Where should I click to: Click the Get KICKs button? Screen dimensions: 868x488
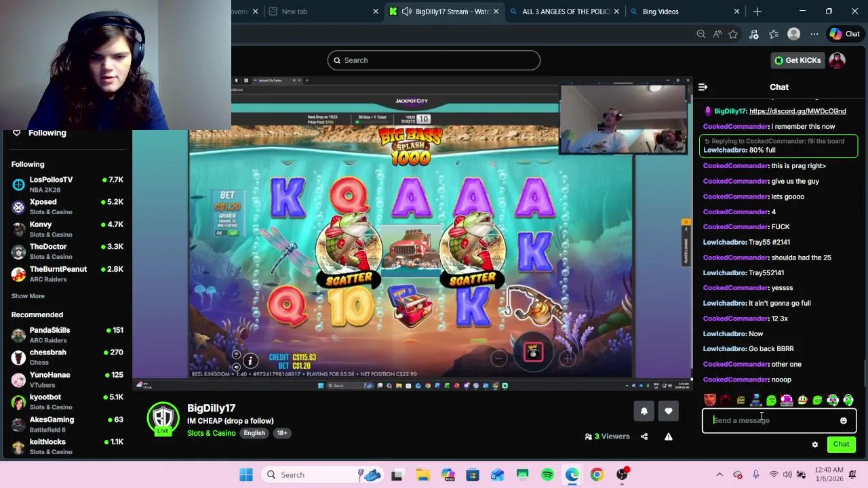click(x=798, y=60)
